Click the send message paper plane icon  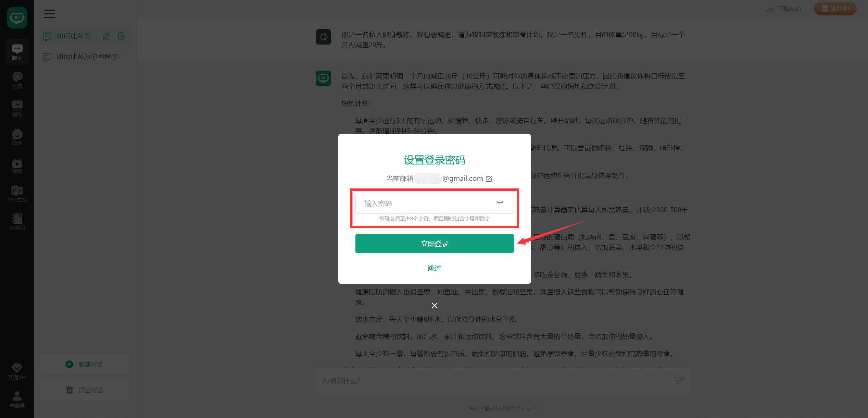tap(679, 381)
